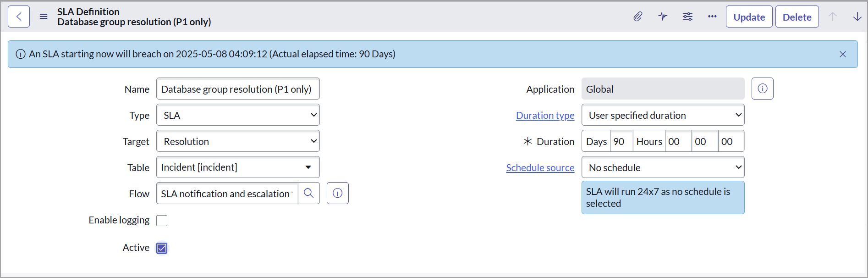Enable the logging checkbox

(x=162, y=221)
